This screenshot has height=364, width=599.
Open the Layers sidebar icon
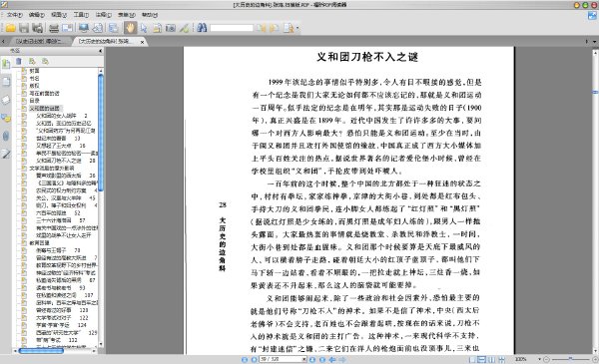pos(6,100)
